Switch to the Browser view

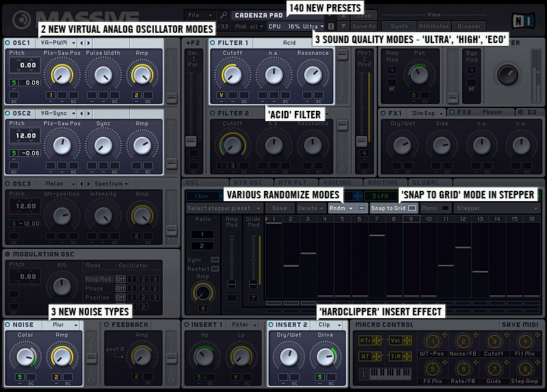pyautogui.click(x=469, y=26)
